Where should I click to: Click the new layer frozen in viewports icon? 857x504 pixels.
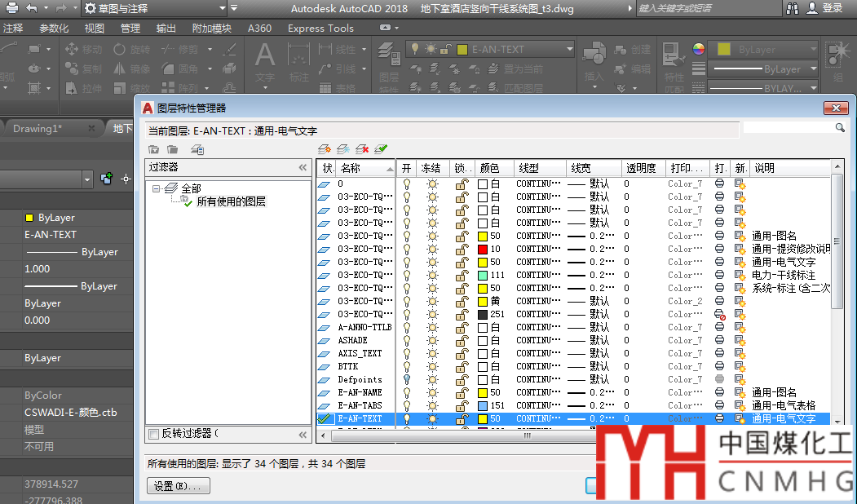[343, 149]
